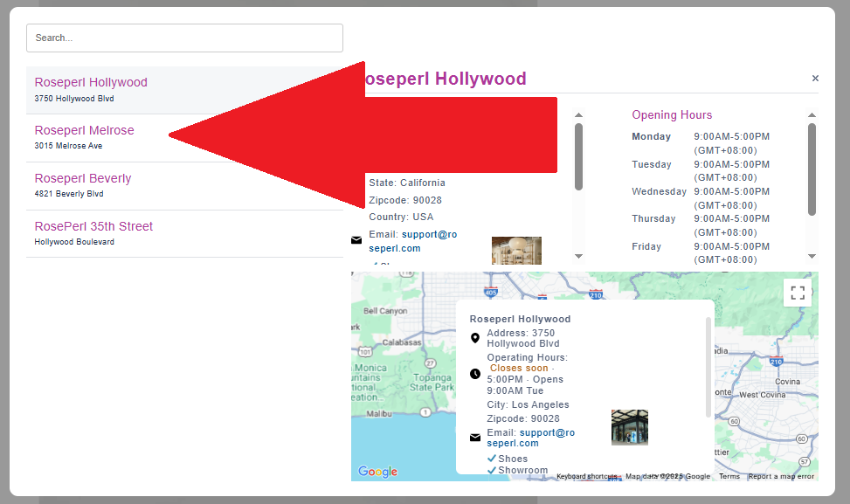This screenshot has width=850, height=504.
Task: Close the Roseperl Hollywood details panel
Action: pyautogui.click(x=815, y=79)
